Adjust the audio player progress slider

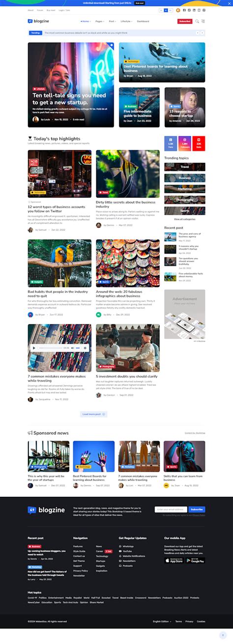tap(50, 348)
